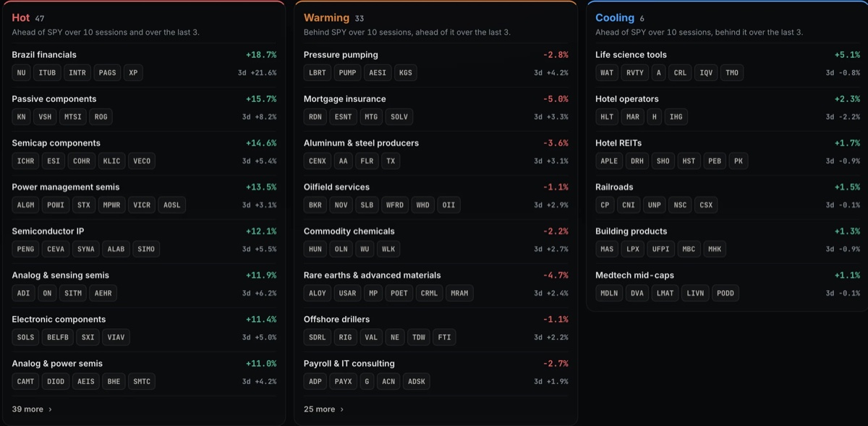Select the AOSL ticker chip
This screenshot has width=868, height=426.
[x=171, y=205]
